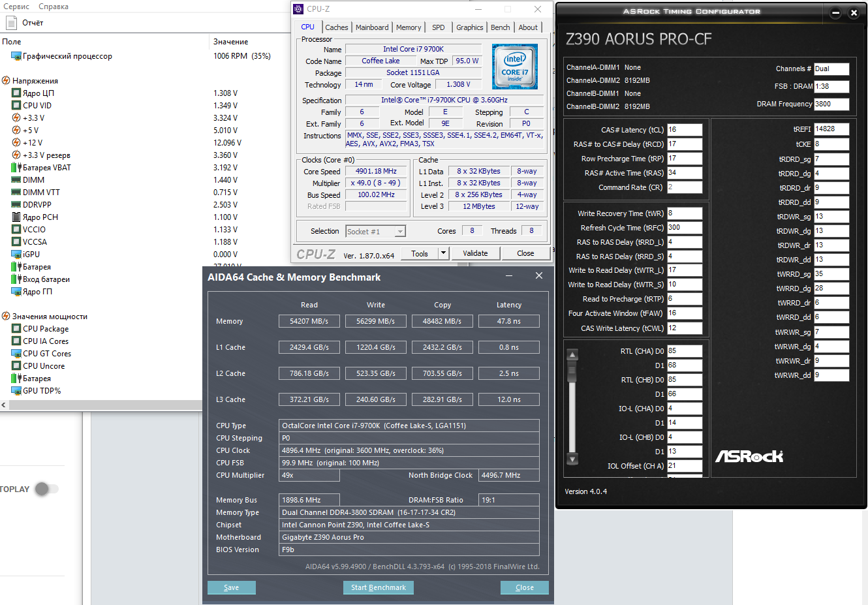Click the Отчёт report icon in the toolbar

pos(11,23)
